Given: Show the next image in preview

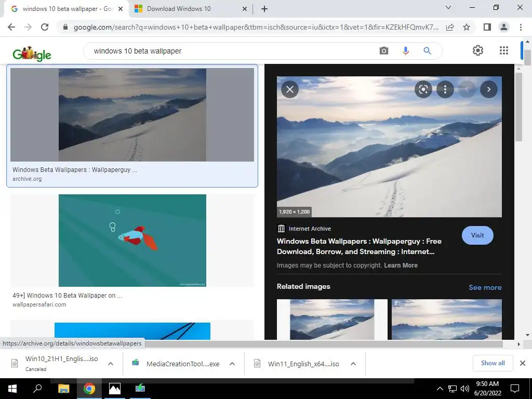Looking at the screenshot, I should [x=488, y=89].
